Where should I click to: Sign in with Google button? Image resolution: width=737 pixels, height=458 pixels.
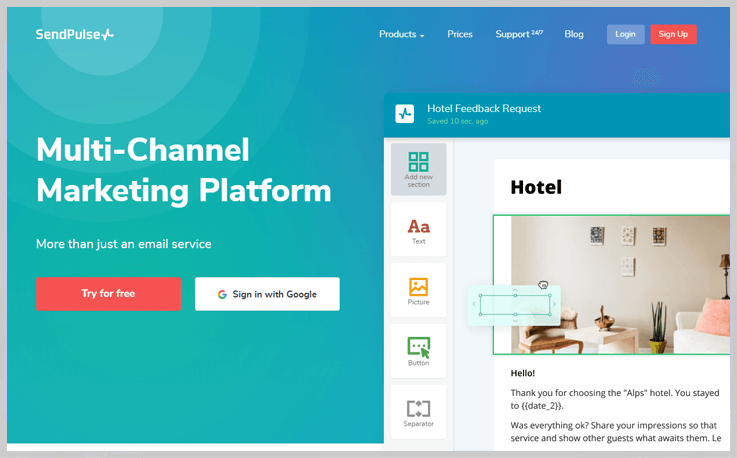[267, 294]
